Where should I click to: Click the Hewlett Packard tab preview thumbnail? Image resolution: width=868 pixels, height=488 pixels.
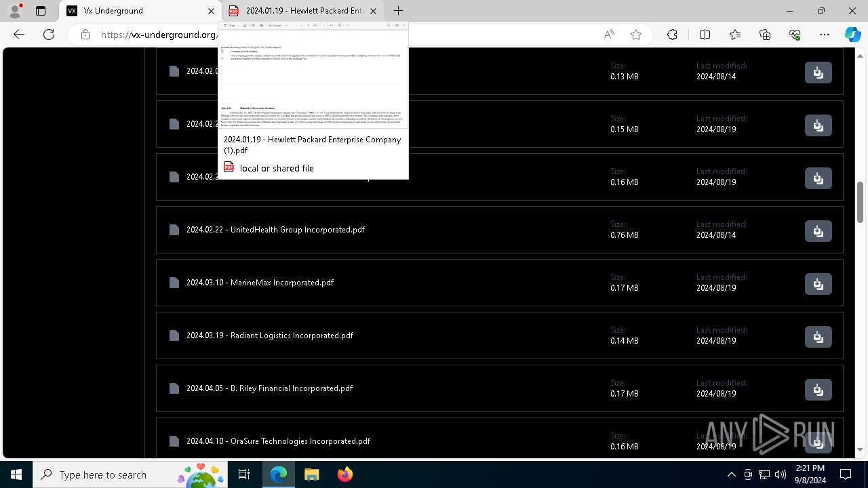coord(313,75)
